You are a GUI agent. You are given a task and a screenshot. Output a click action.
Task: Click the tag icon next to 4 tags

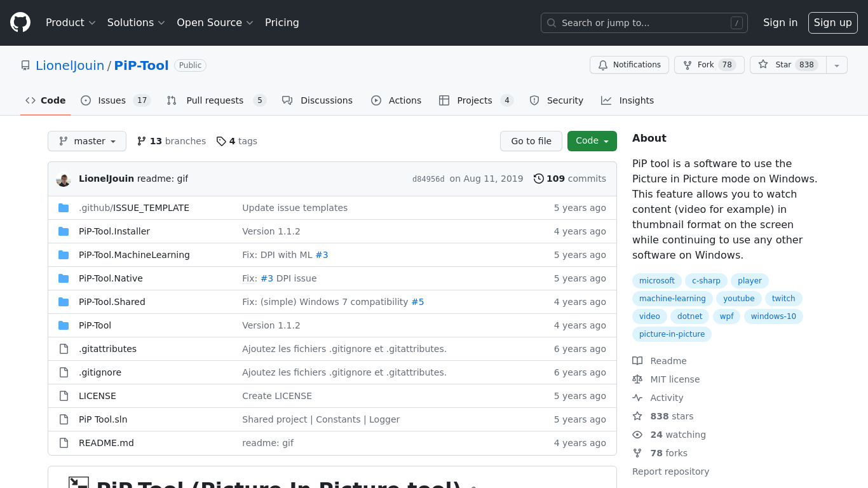tap(221, 141)
